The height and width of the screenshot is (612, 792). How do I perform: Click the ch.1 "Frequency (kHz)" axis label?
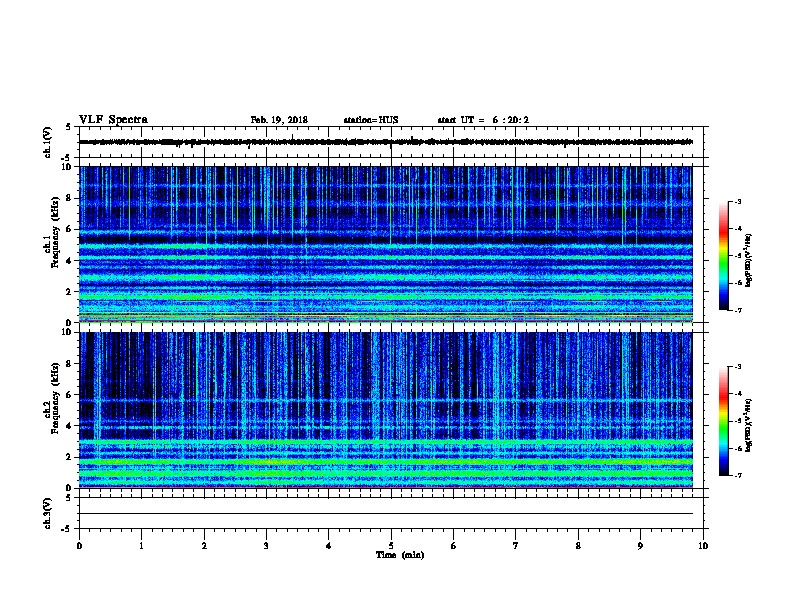click(x=55, y=232)
